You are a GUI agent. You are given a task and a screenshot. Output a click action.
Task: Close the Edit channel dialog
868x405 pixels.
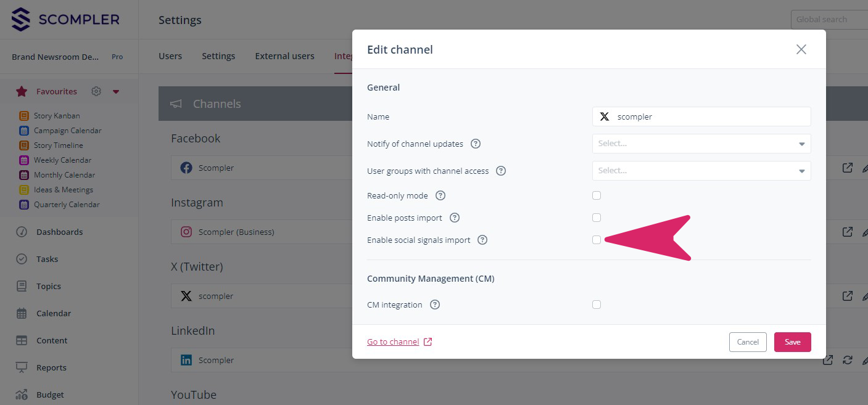(801, 49)
